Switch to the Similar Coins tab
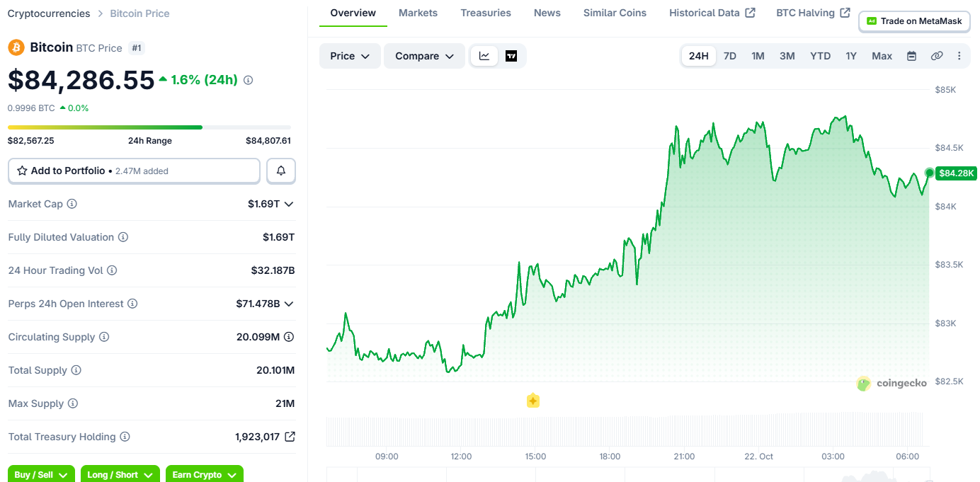Viewport: 980px width, 482px height. pyautogui.click(x=615, y=13)
